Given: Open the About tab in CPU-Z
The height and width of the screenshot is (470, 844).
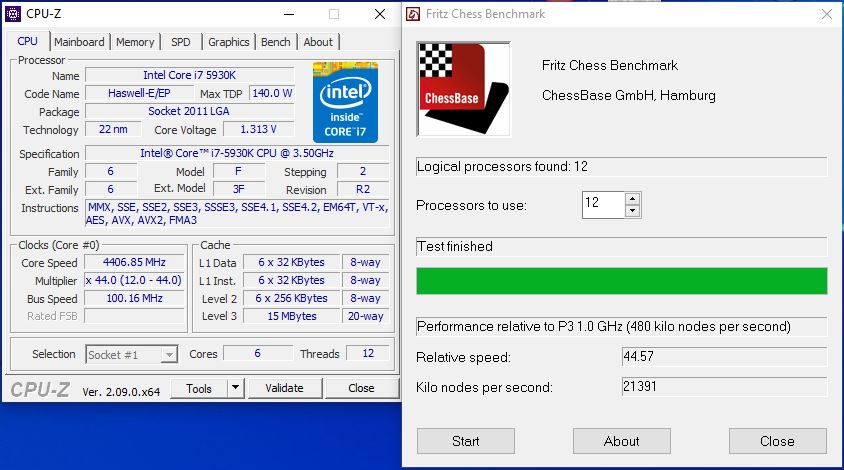Looking at the screenshot, I should click(318, 42).
